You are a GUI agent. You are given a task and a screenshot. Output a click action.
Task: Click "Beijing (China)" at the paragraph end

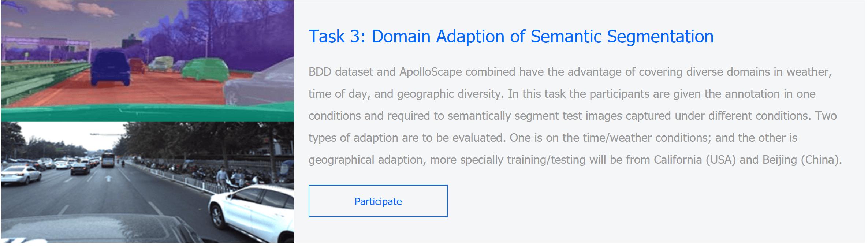click(802, 160)
